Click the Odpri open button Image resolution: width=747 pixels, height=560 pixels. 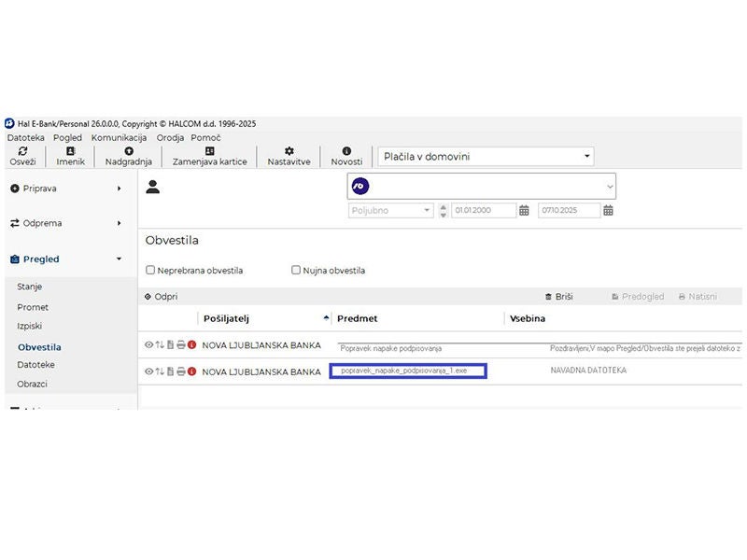(x=159, y=297)
